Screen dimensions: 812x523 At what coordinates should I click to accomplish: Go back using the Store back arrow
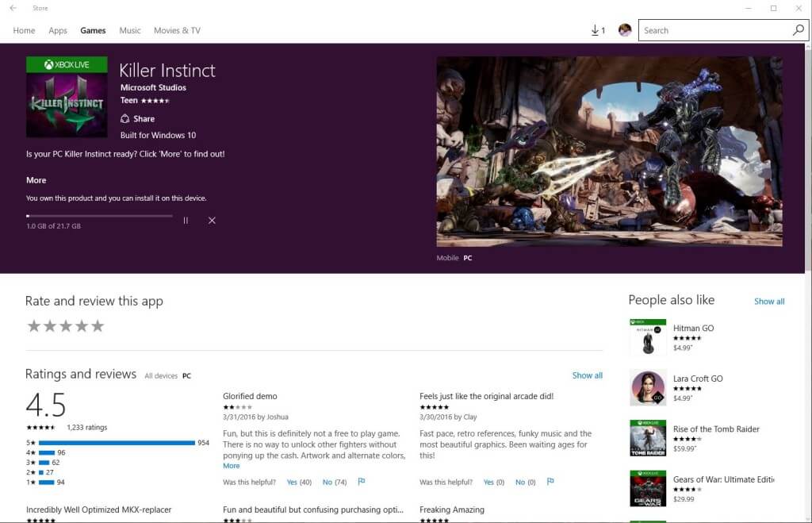pyautogui.click(x=13, y=8)
